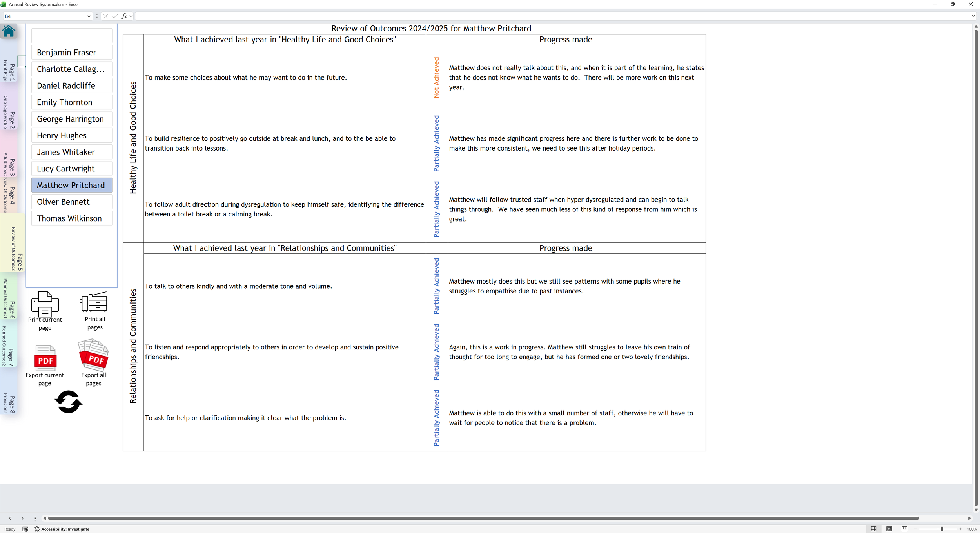Switch to Page Layout view icon

889,529
